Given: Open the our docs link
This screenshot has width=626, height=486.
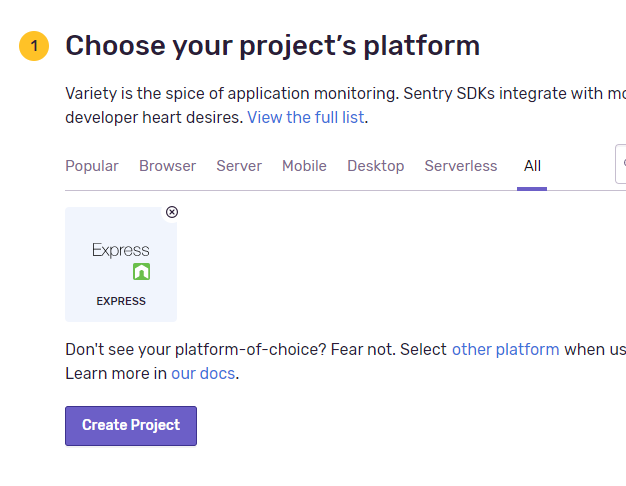Looking at the screenshot, I should point(203,374).
